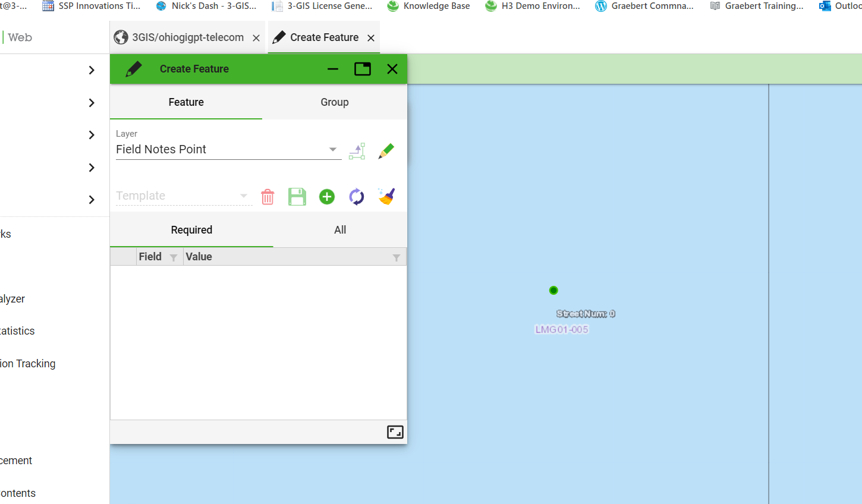Open the Template dropdown

(243, 196)
